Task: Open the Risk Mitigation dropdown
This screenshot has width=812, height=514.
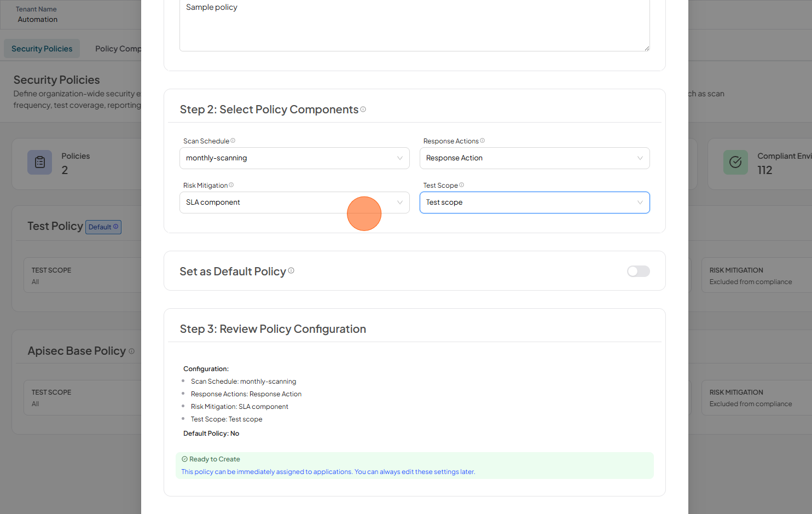Action: [294, 203]
